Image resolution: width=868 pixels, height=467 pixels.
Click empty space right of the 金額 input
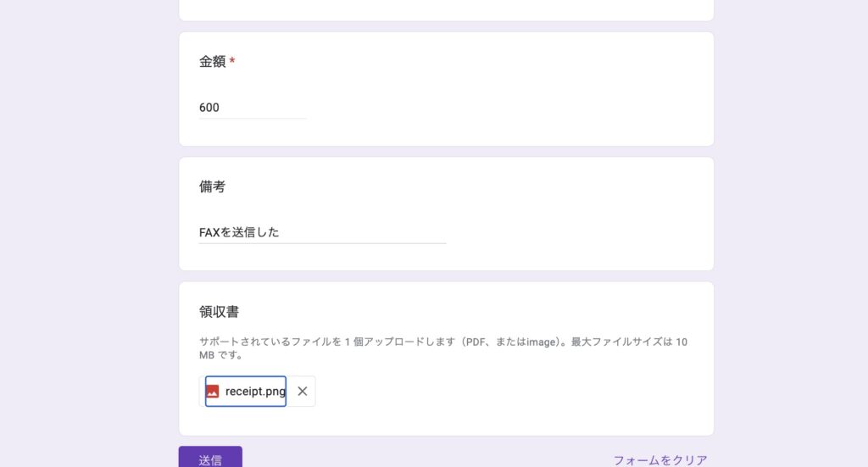click(x=509, y=108)
